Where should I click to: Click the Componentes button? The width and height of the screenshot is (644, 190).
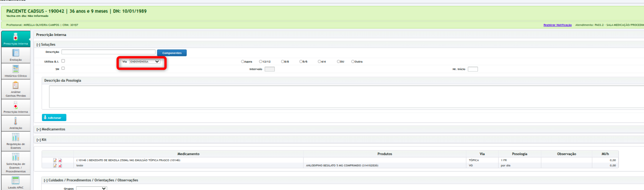pyautogui.click(x=172, y=53)
